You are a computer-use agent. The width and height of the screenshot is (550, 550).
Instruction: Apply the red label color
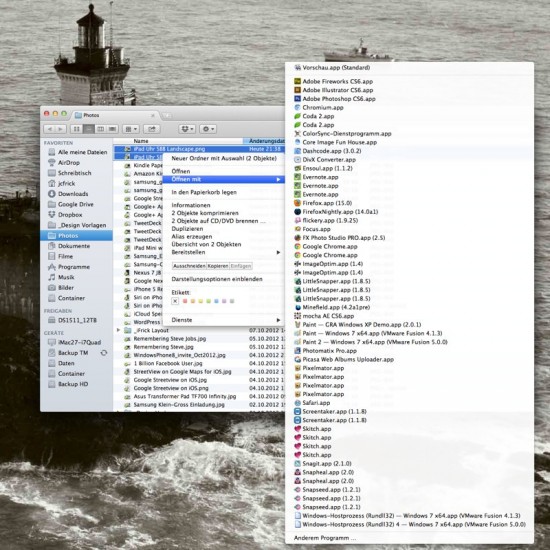185,301
